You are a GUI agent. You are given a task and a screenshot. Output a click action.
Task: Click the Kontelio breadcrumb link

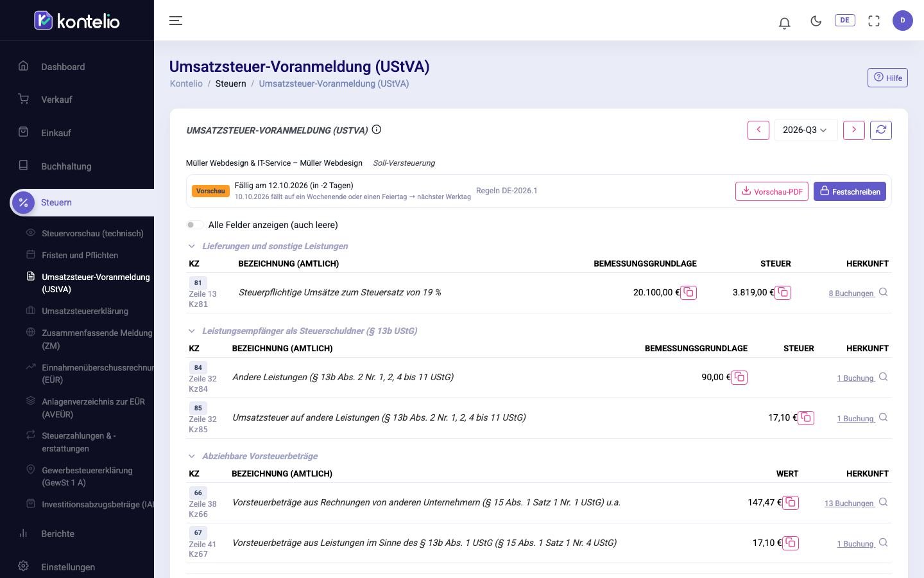(x=186, y=83)
